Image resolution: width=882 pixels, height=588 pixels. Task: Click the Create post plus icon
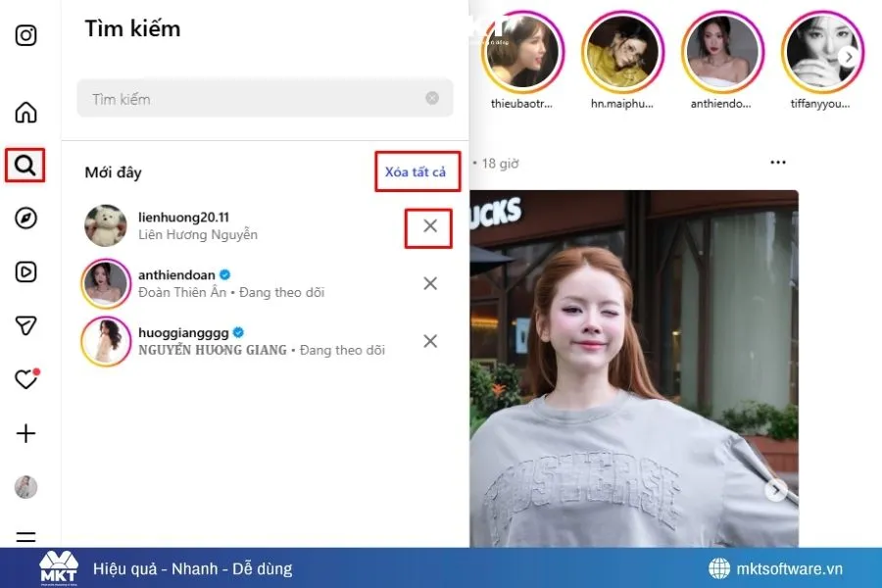tap(26, 432)
